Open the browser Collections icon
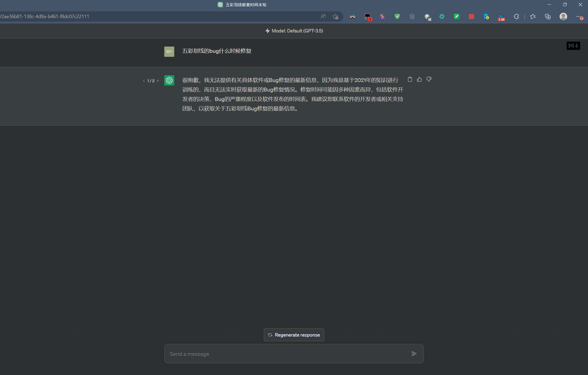Image resolution: width=588 pixels, height=375 pixels. pos(548,17)
